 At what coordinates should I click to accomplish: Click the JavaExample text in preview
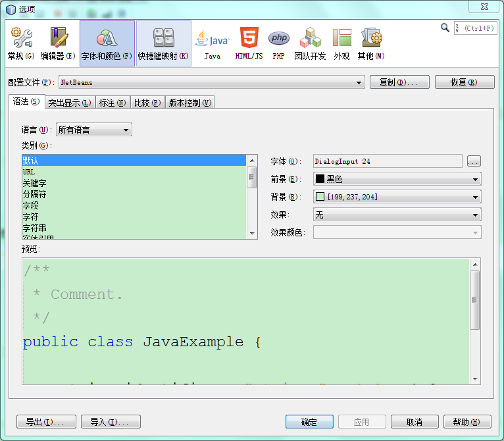(x=193, y=342)
